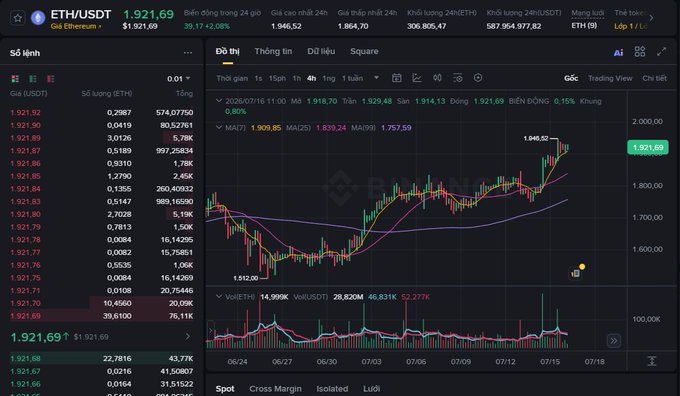Viewport: 680px width, 396px height.
Task: Click the 07/15 date on time axis
Action: [550, 361]
